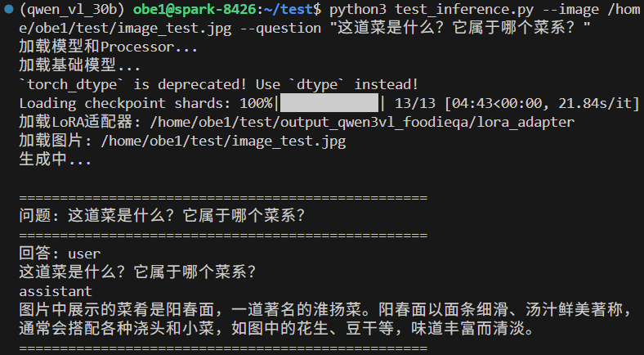Click the torch_dtype deprecated warning line
This screenshot has height=355, width=644.
pyautogui.click(x=218, y=84)
